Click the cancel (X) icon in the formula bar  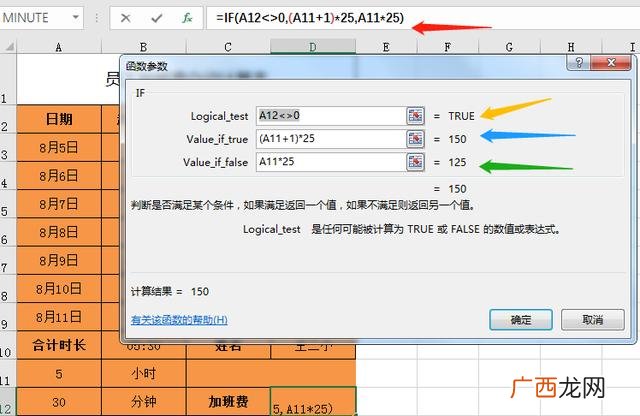[126, 18]
